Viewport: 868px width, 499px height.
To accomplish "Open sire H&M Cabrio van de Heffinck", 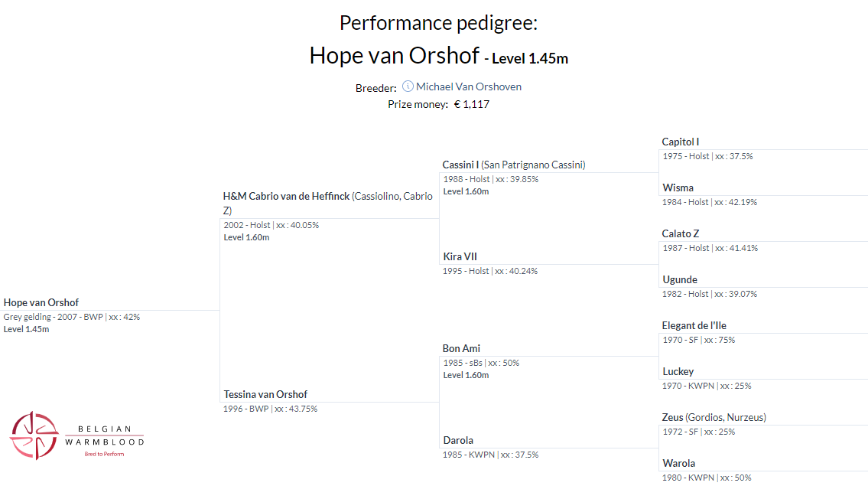I will tap(287, 196).
